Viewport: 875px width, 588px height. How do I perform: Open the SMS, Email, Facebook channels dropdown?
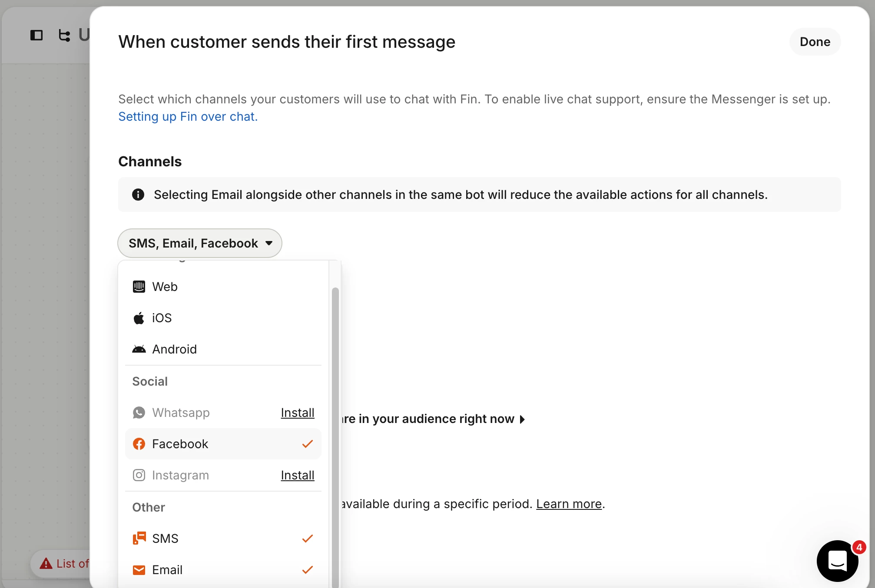[200, 243]
